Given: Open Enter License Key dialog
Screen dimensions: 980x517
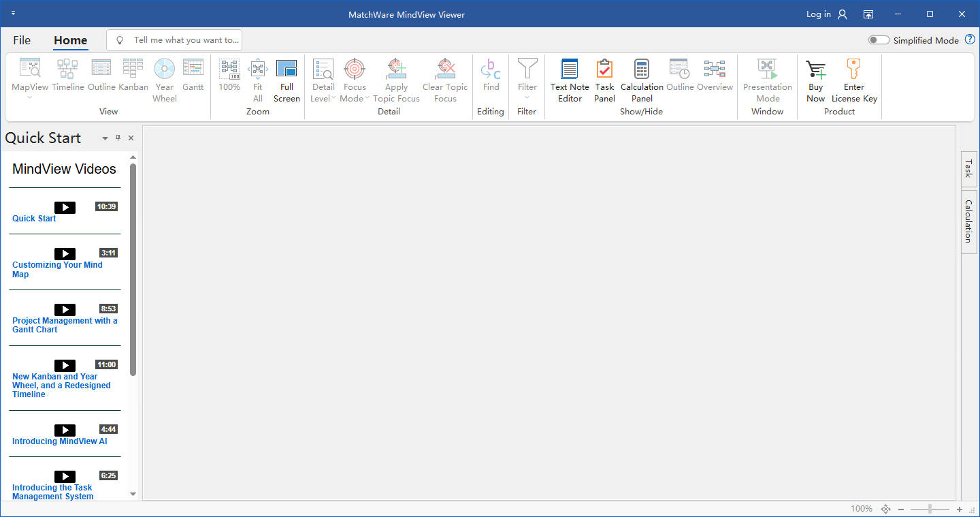Looking at the screenshot, I should click(x=854, y=80).
